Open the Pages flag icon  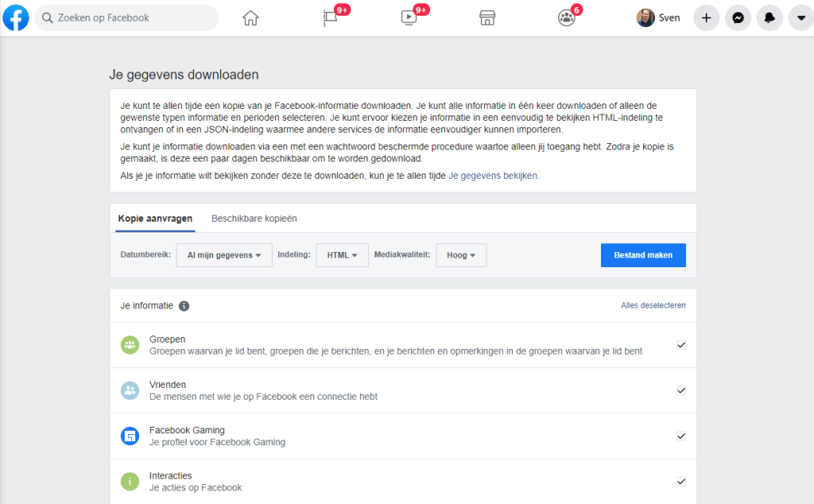click(330, 17)
